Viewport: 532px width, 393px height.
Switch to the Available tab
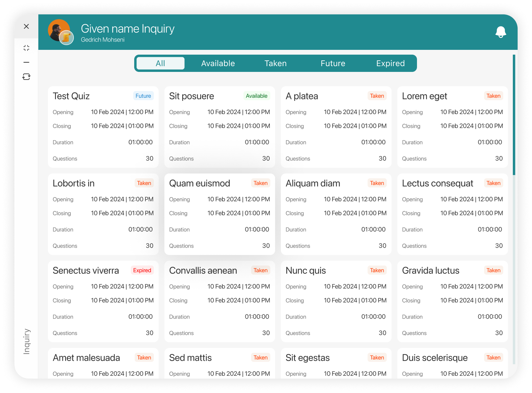coord(218,63)
